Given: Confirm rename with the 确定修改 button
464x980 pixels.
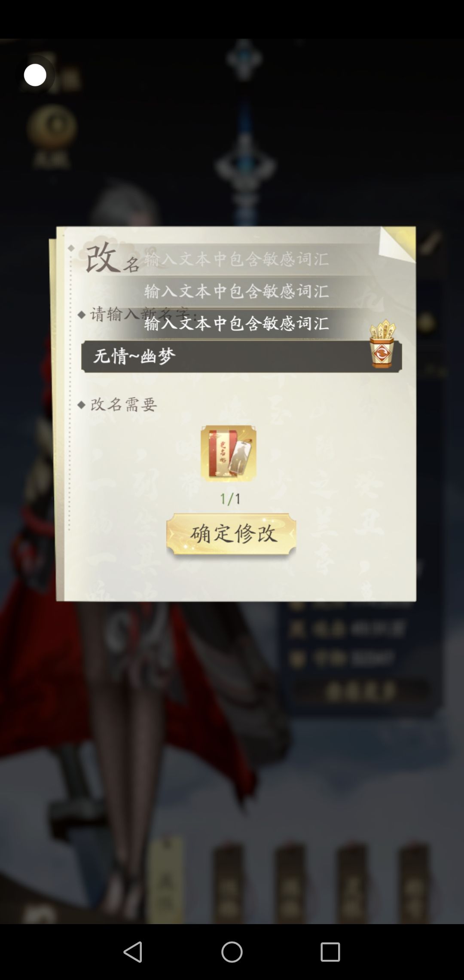Looking at the screenshot, I should pos(232,535).
